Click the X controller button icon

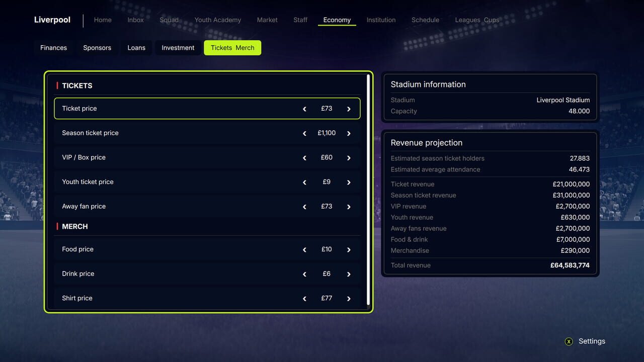tap(569, 341)
